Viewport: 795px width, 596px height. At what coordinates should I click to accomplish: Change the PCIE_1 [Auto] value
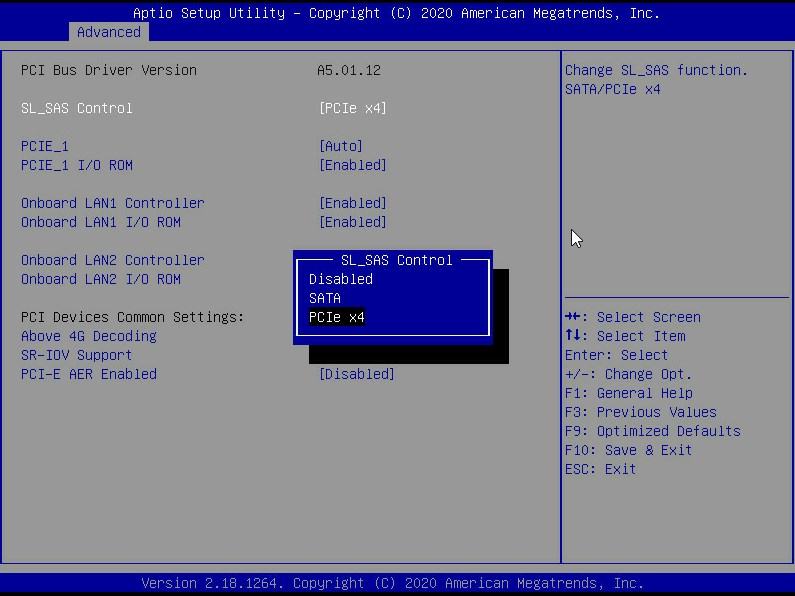(x=341, y=146)
